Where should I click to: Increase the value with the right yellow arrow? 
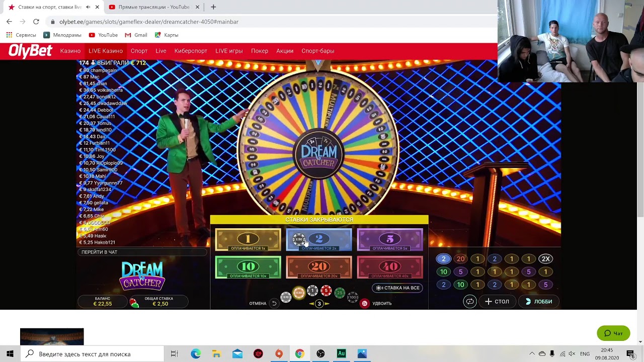(327, 304)
